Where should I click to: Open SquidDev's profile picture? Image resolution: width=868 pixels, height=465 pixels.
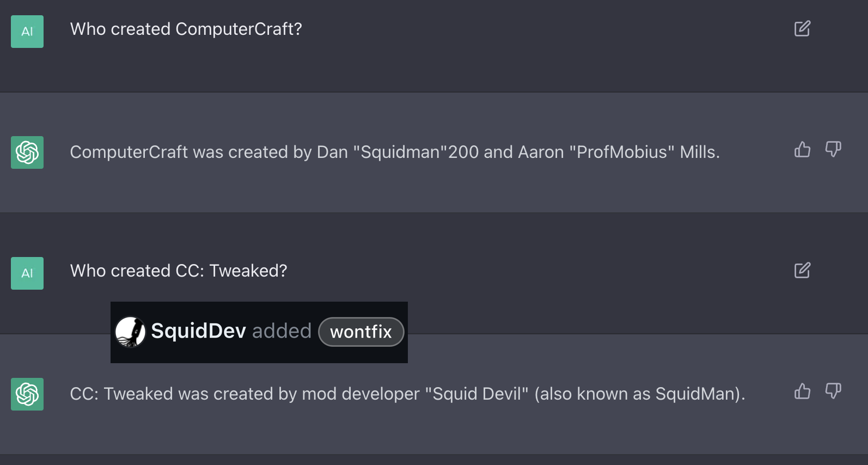coord(130,332)
